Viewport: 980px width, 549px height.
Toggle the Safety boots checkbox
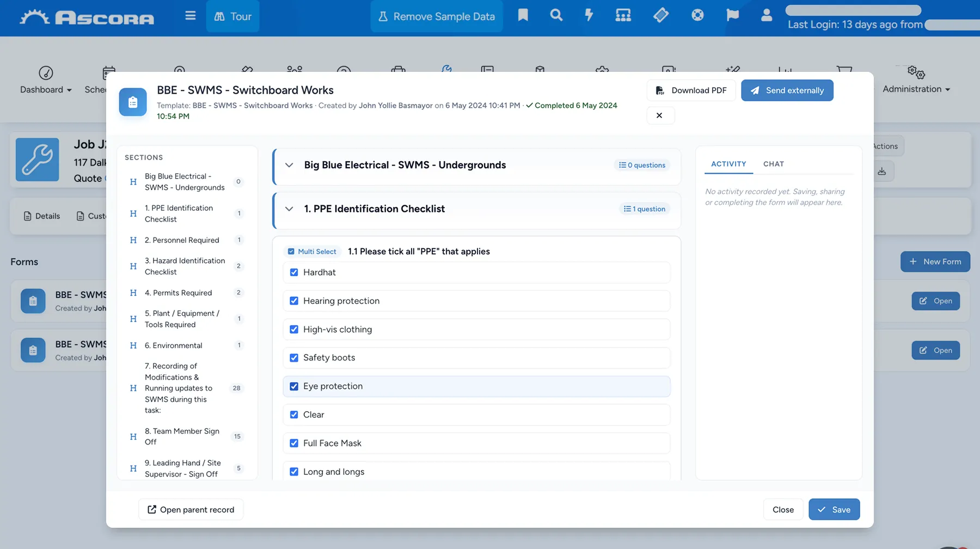pos(294,358)
